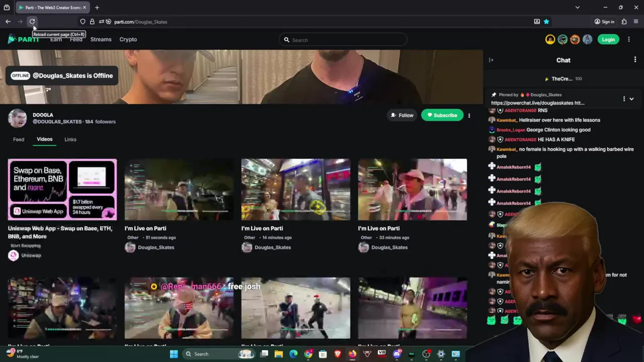Open the Discord taskbar icon

tap(397, 354)
